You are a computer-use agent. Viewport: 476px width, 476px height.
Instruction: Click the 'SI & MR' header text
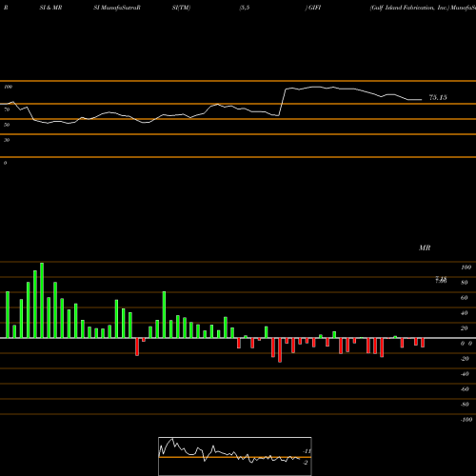click(x=50, y=8)
